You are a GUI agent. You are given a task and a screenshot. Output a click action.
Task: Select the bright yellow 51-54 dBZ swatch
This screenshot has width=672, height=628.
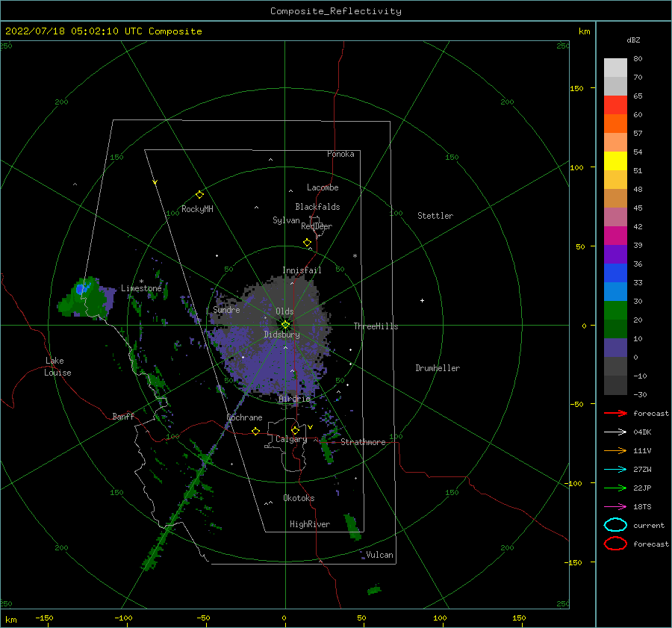(615, 161)
